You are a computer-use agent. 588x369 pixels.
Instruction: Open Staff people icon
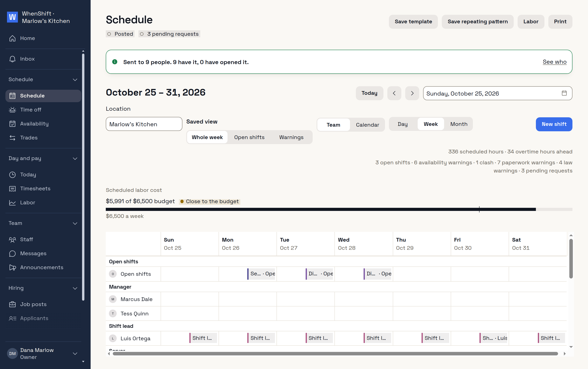click(x=12, y=239)
